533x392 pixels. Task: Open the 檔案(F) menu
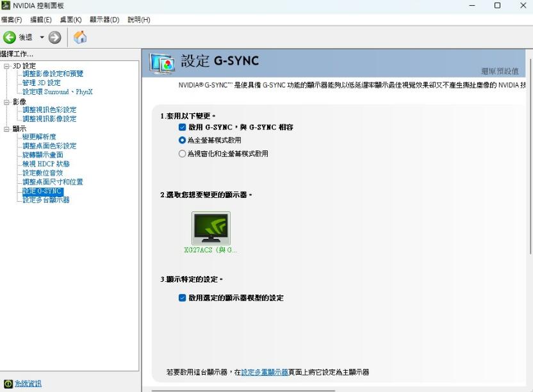click(x=12, y=20)
